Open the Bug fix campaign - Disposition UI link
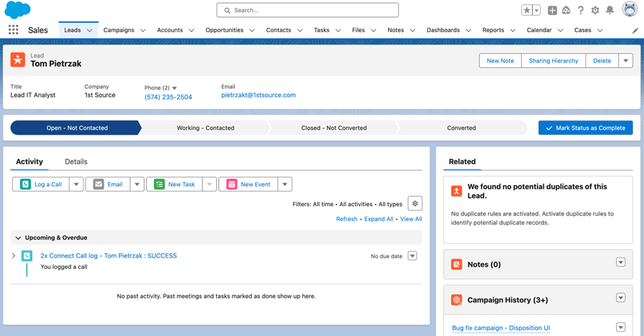644x336 pixels. (501, 327)
